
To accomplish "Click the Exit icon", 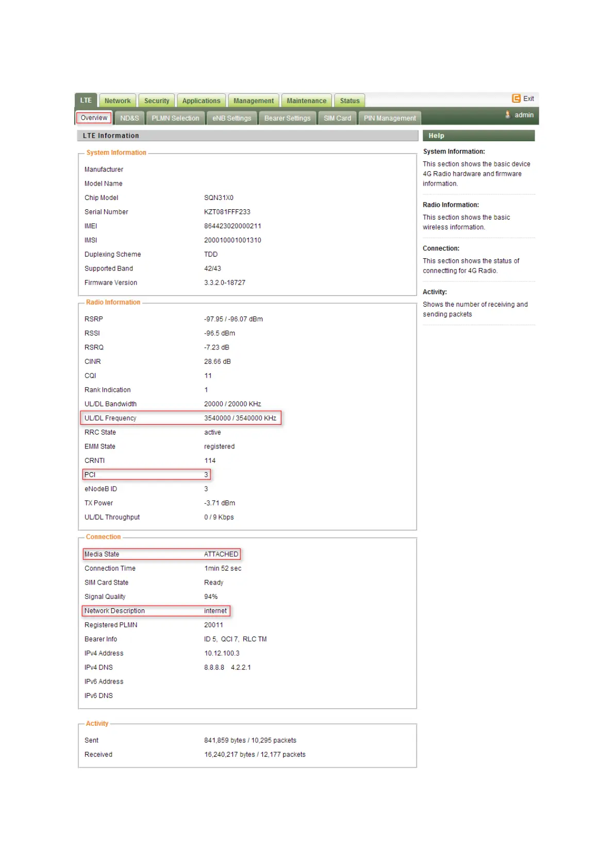I will tap(516, 98).
